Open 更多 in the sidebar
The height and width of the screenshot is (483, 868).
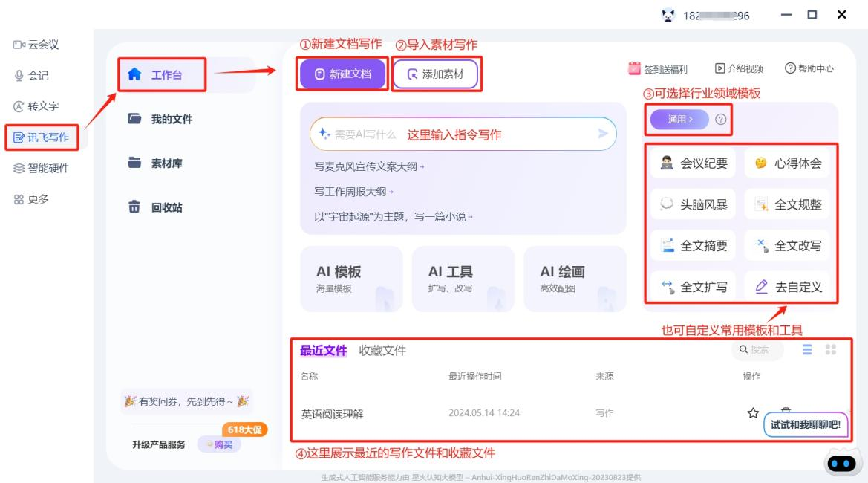pos(31,199)
